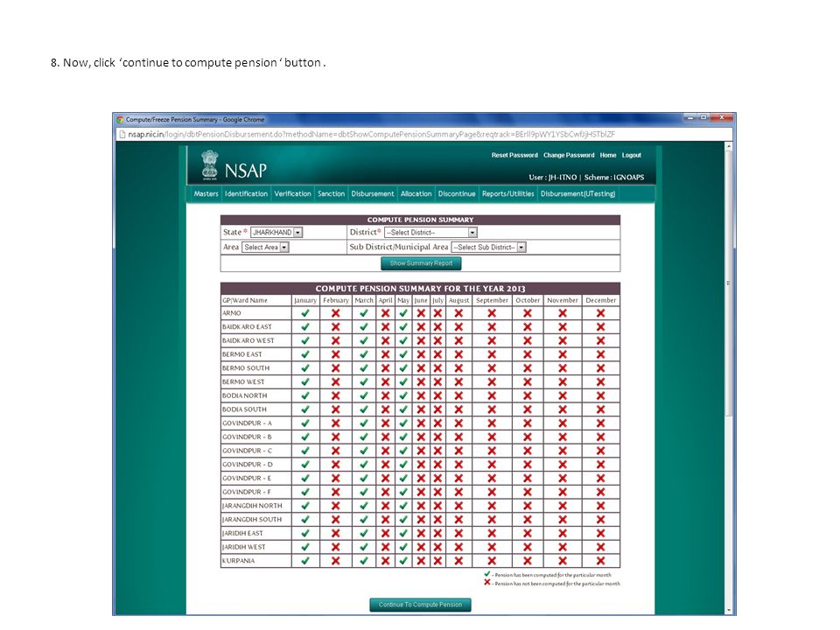
Task: Click the browser address bar URL
Action: (371, 135)
